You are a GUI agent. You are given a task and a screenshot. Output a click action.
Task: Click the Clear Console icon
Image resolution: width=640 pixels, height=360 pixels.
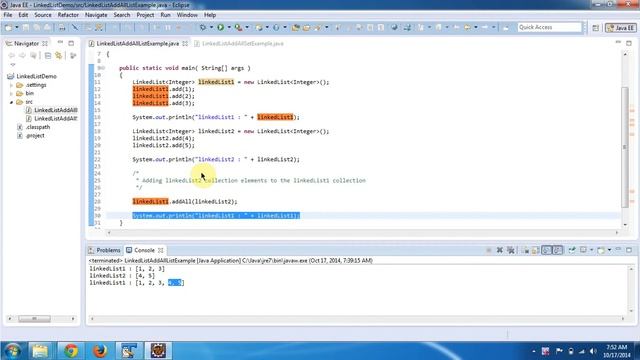[526, 250]
